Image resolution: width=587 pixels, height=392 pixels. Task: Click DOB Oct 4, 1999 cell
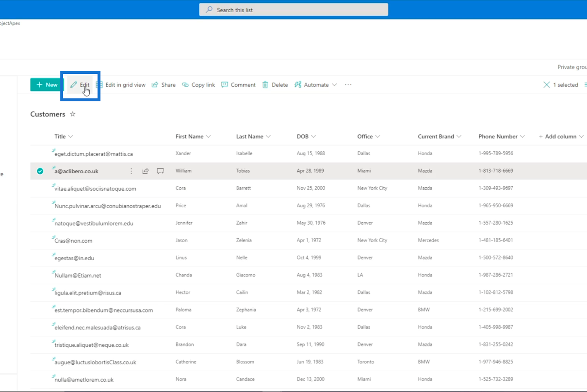pos(309,258)
